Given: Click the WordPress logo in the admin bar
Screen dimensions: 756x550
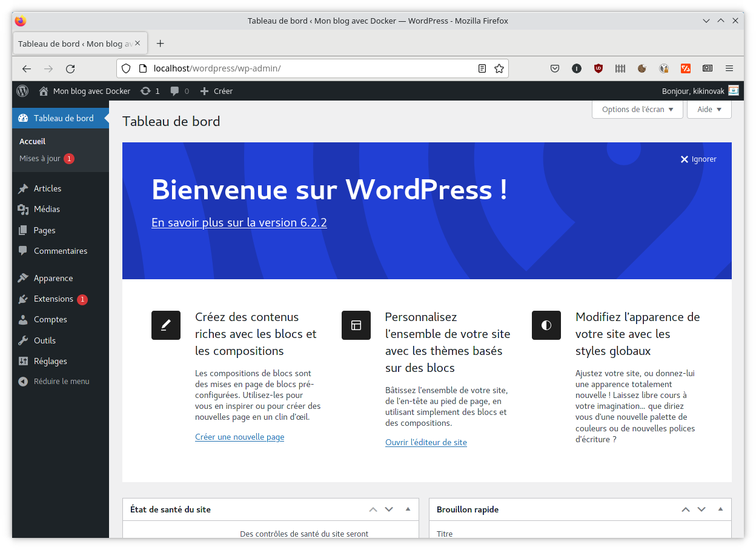Looking at the screenshot, I should [22, 91].
